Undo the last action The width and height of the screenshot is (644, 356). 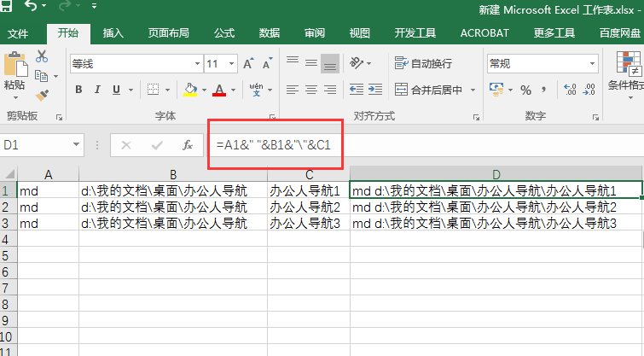tap(31, 6)
